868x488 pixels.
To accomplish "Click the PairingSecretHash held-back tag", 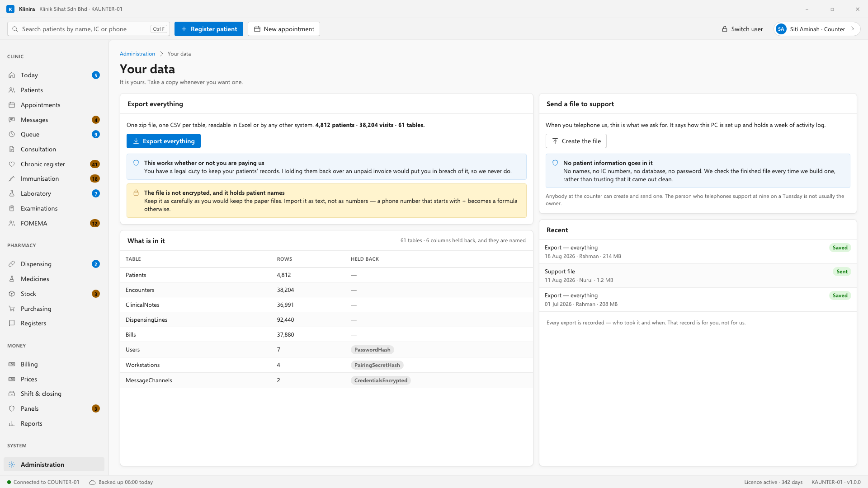I will (x=377, y=365).
